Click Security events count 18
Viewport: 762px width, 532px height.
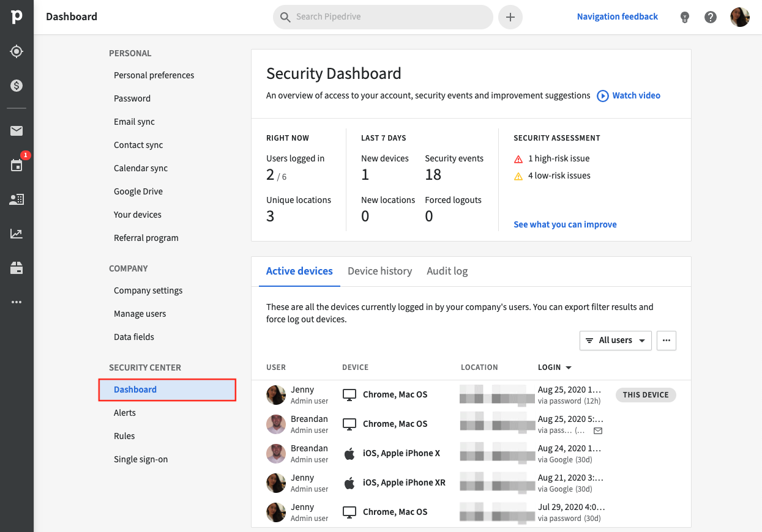click(433, 175)
